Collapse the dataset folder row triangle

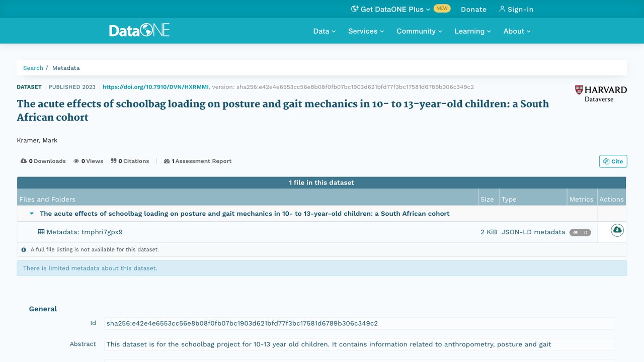click(32, 214)
